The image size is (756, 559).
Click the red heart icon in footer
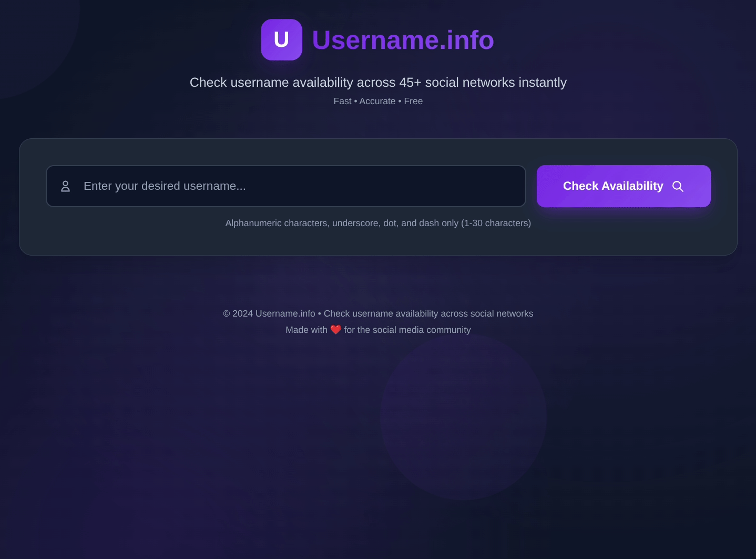click(x=335, y=330)
